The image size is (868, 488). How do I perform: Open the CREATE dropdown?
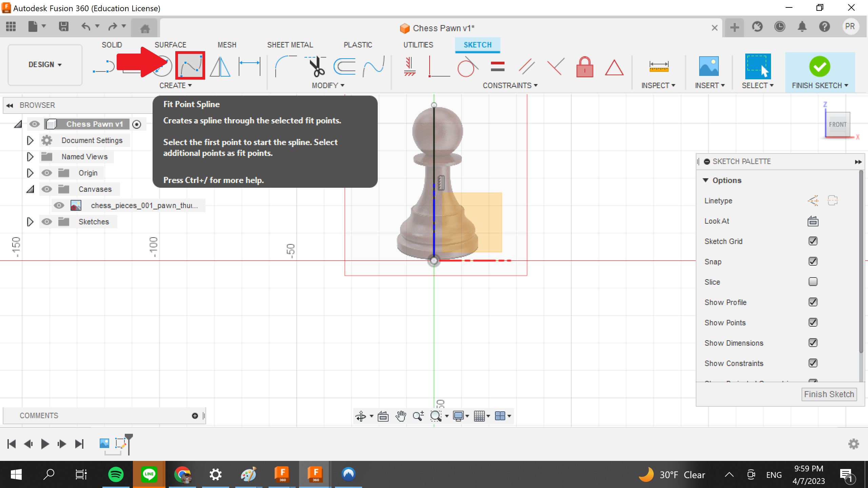coord(176,85)
